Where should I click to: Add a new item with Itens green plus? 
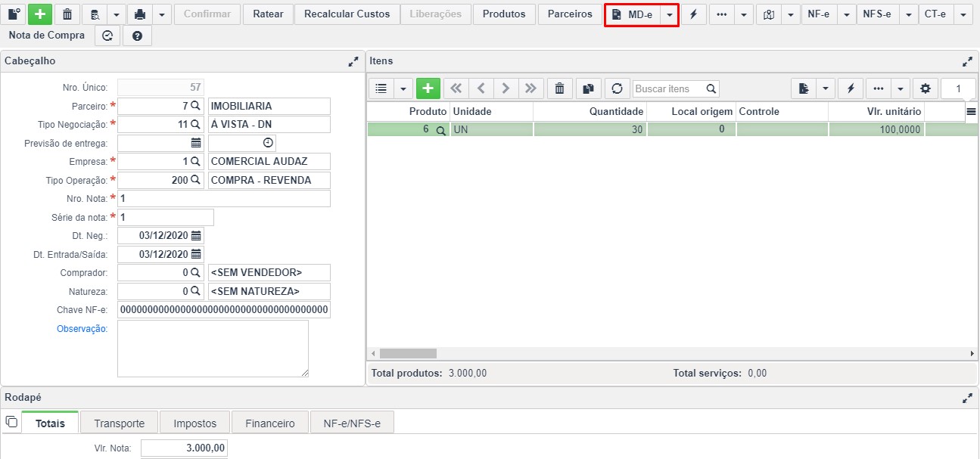[x=428, y=88]
